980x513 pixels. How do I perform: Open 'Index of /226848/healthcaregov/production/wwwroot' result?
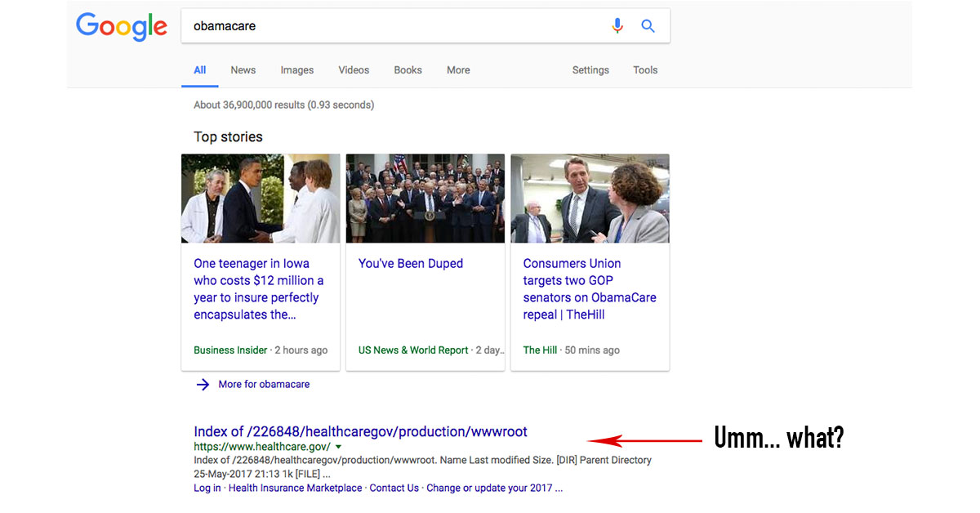pos(360,431)
